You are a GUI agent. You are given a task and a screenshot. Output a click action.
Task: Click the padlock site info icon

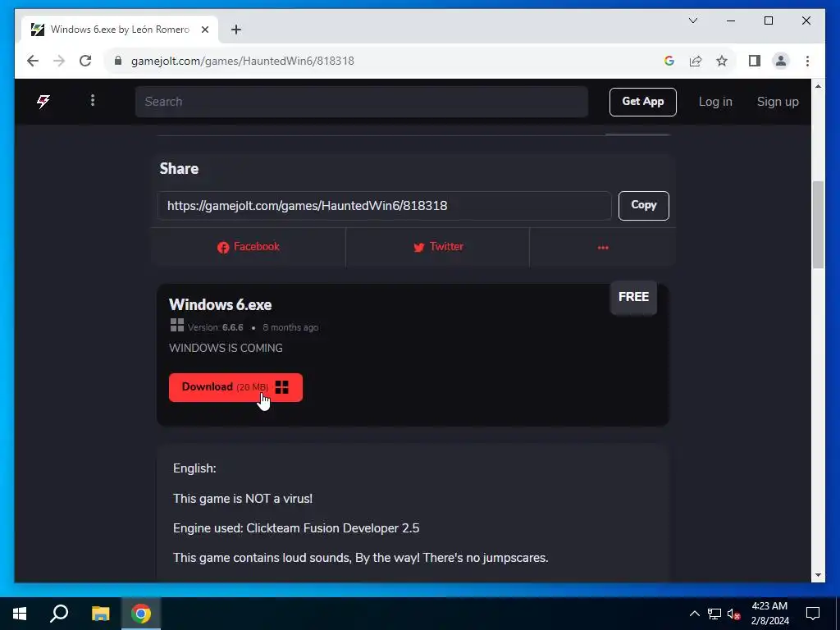click(x=118, y=61)
